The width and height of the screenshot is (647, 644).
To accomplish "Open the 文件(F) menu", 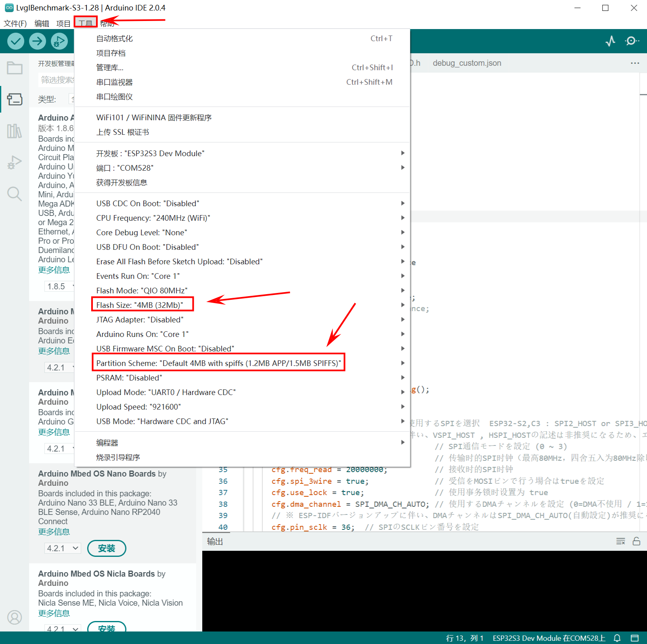I will click(x=15, y=23).
